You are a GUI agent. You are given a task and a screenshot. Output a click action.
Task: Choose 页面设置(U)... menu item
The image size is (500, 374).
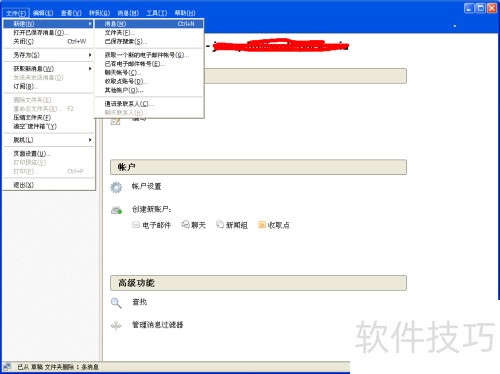[x=49, y=154]
